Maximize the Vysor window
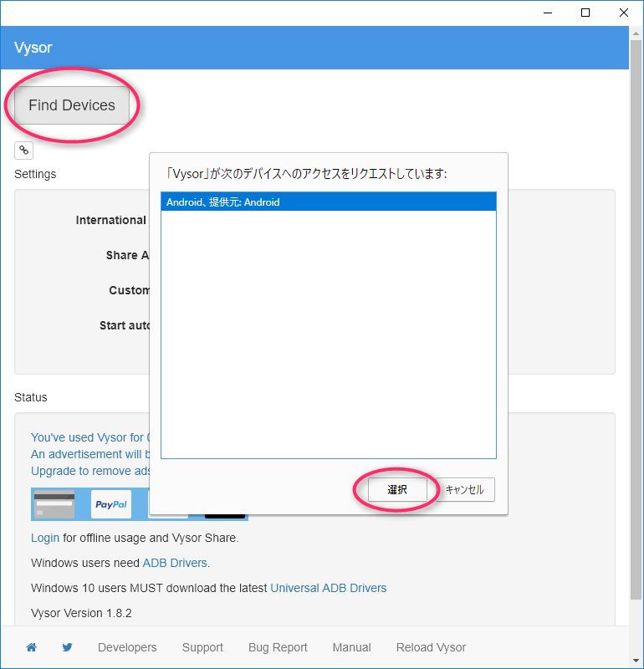 tap(585, 13)
